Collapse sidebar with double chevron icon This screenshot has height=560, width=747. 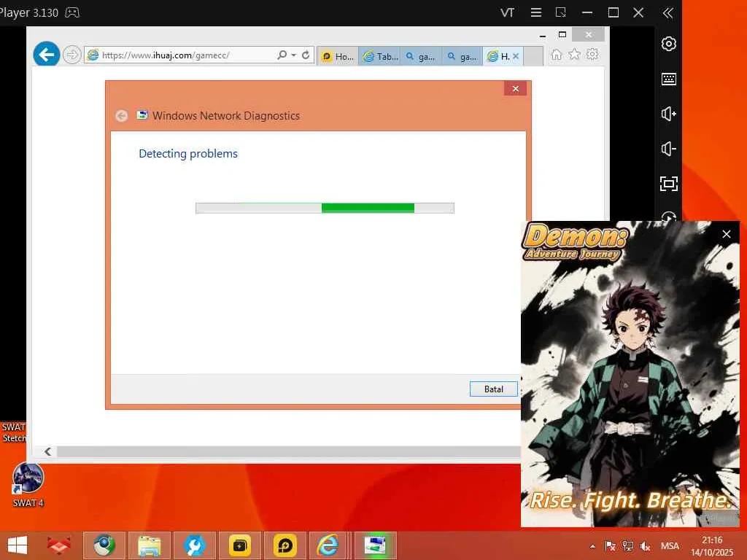668,13
